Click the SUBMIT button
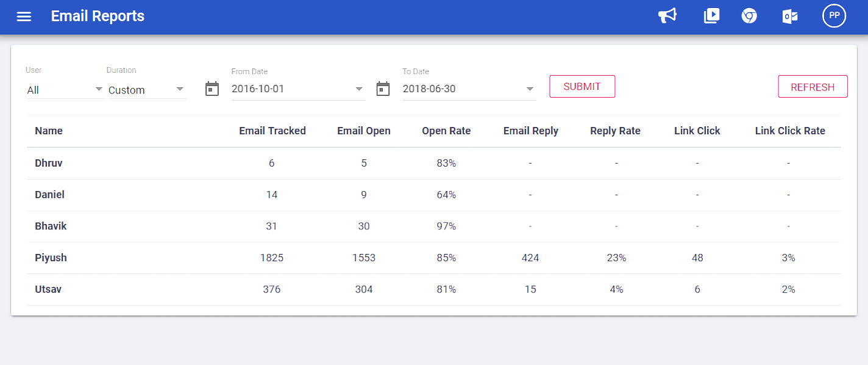The width and height of the screenshot is (868, 365). [582, 87]
